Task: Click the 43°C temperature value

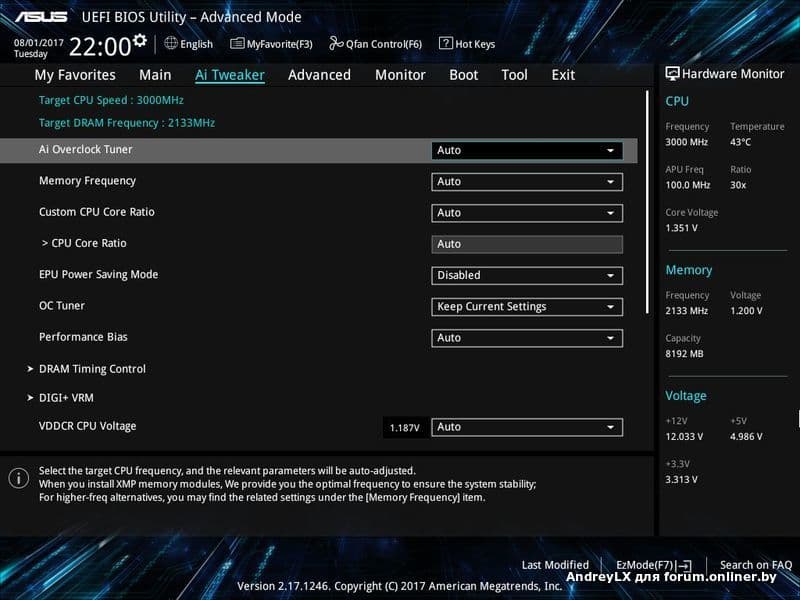Action: click(740, 142)
